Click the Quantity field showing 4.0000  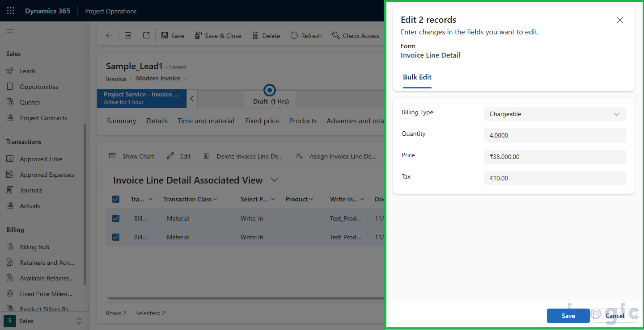pyautogui.click(x=555, y=135)
